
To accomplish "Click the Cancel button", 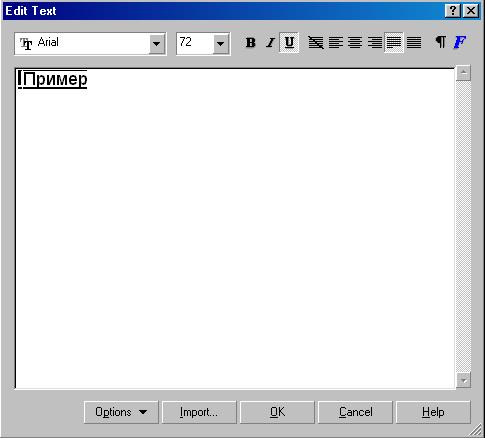I will point(355,412).
